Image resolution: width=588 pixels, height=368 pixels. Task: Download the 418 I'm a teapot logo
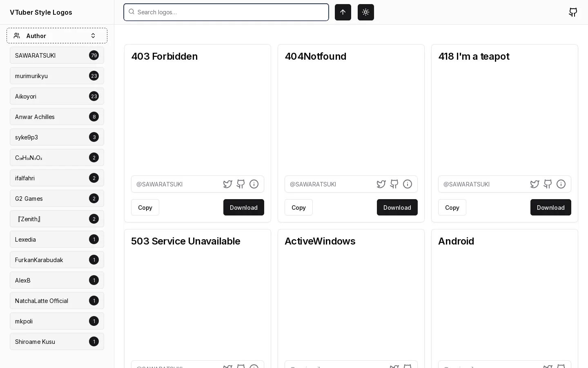[551, 207]
